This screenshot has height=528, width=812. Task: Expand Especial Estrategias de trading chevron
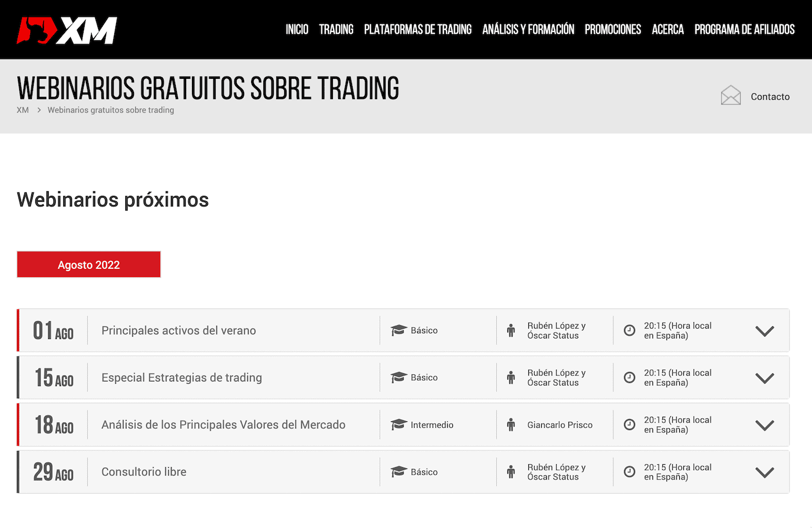(764, 378)
